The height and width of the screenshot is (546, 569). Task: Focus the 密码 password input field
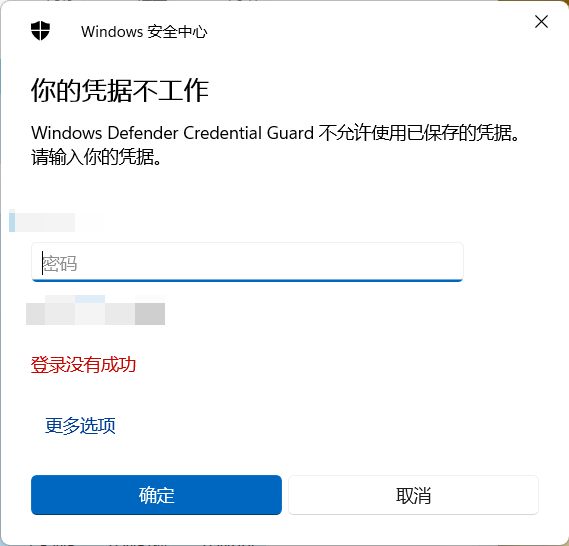(247, 262)
